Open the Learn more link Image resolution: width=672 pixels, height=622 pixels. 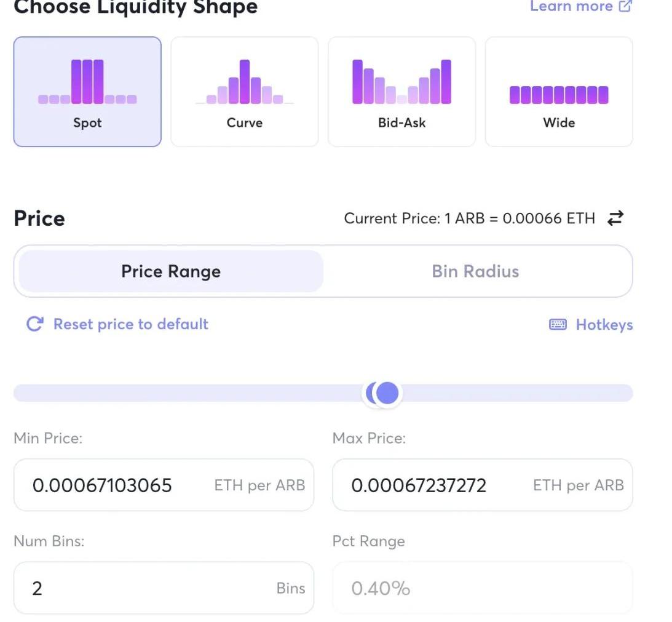click(571, 7)
